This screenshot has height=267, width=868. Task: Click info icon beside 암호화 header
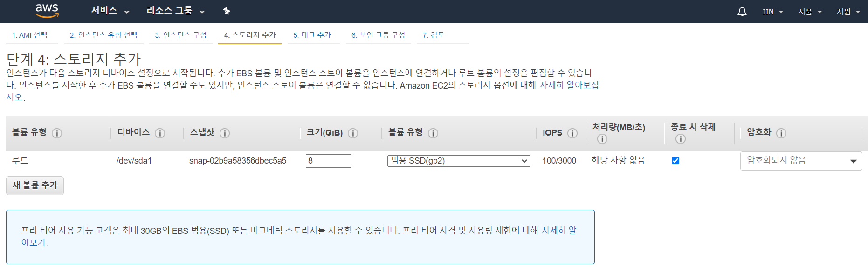781,133
